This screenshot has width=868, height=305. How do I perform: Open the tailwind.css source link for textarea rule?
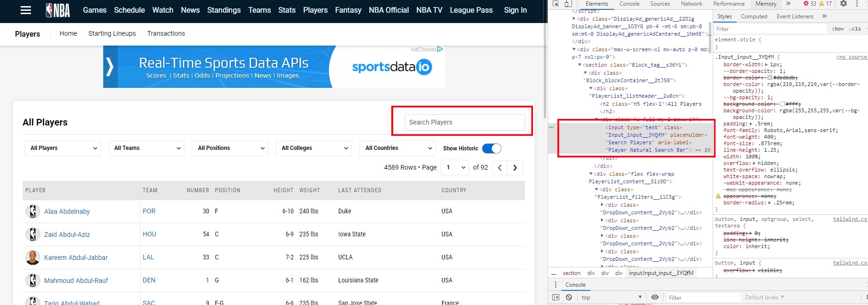point(850,219)
